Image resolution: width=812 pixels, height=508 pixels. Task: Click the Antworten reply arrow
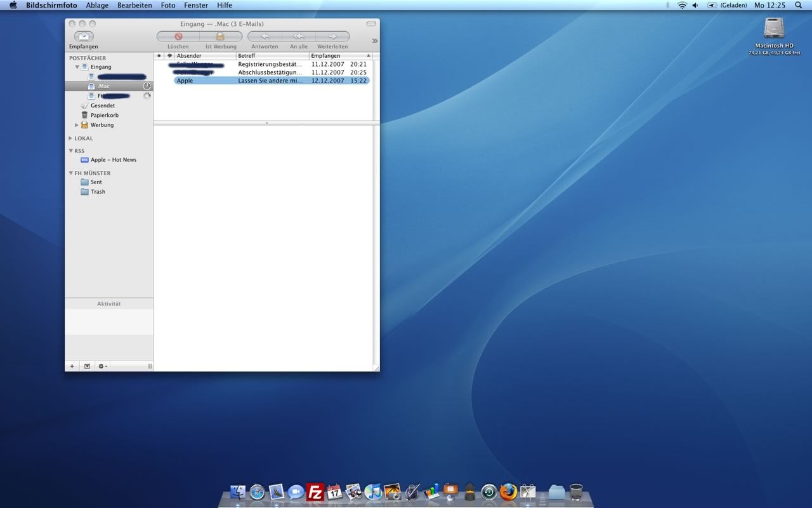pos(265,36)
